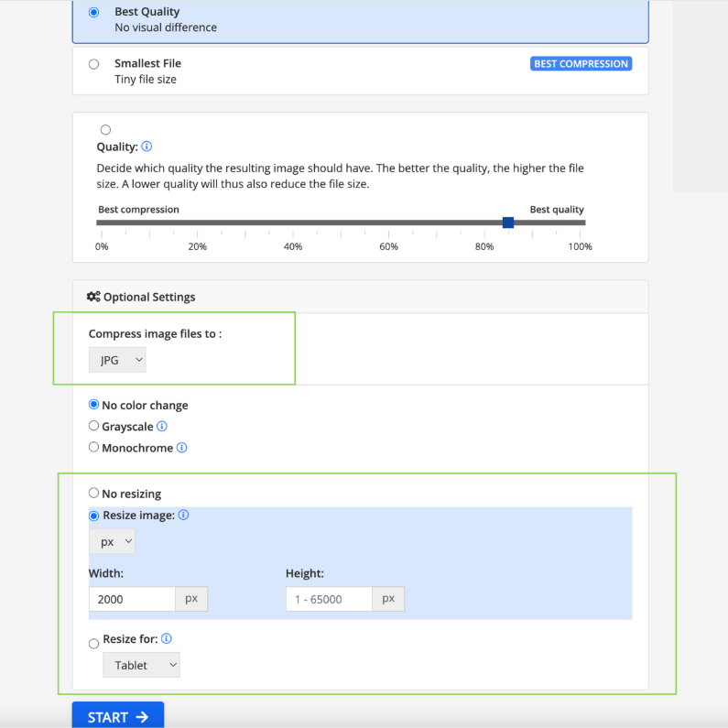Click the BEST COMPRESSION badge
The width and height of the screenshot is (728, 728).
click(581, 64)
